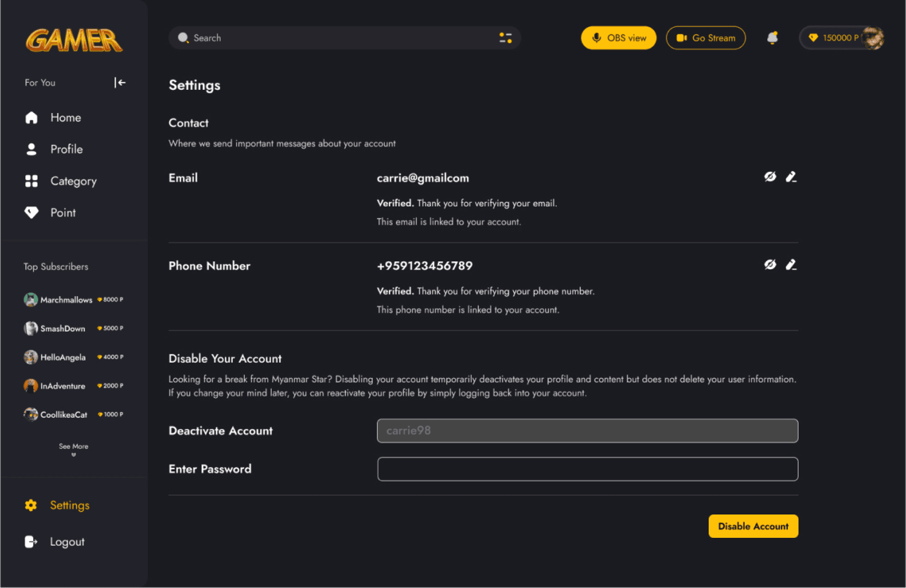Click the notification bell icon
This screenshot has height=588, width=906.
772,38
